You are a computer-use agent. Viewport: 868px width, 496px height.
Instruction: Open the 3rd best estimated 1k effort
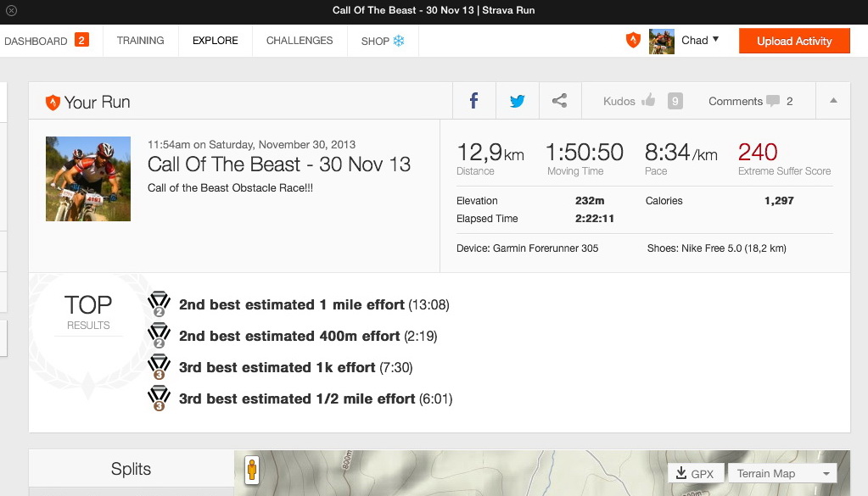point(277,367)
